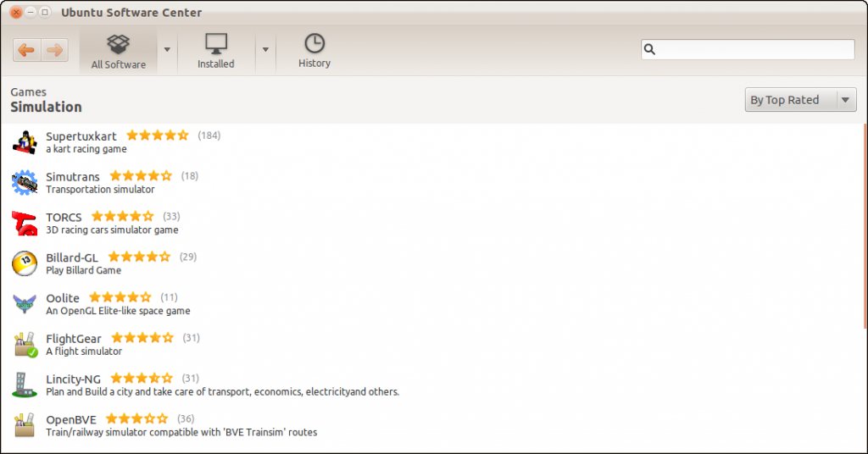868x454 pixels.
Task: Click the OpenBVE package icon
Action: tap(25, 424)
